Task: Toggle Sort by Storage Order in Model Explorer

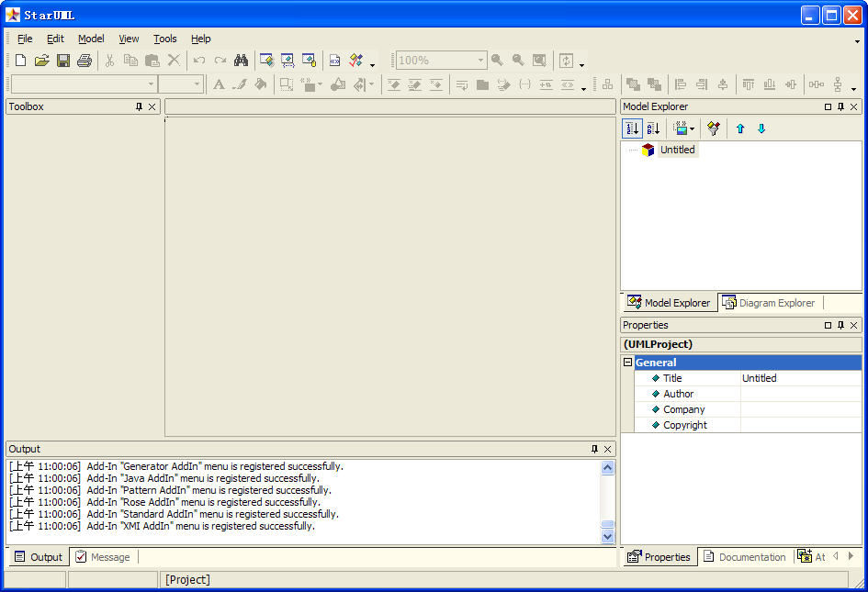Action: pos(632,128)
